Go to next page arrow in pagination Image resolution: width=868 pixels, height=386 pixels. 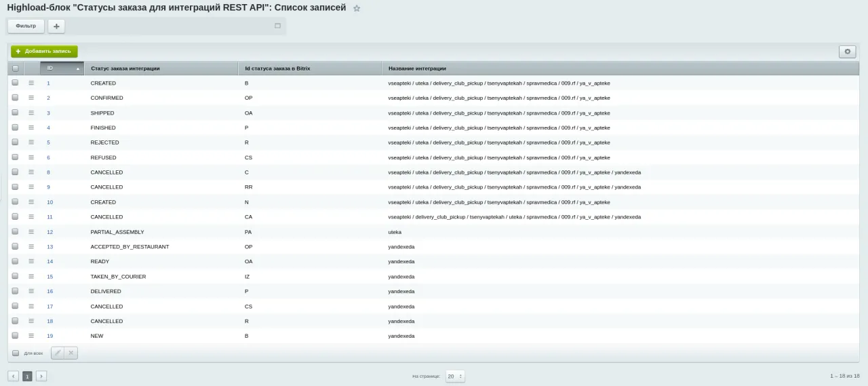click(41, 376)
